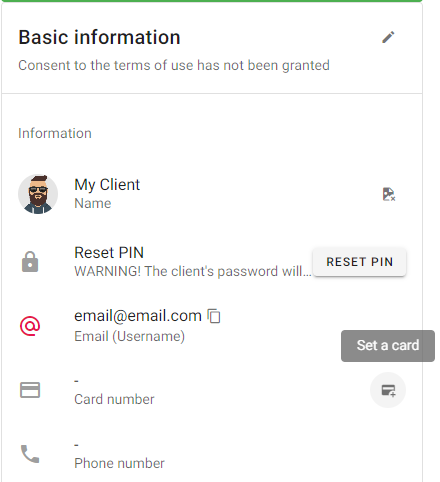Click the Set a card icon button
The height and width of the screenshot is (482, 440).
click(x=388, y=390)
